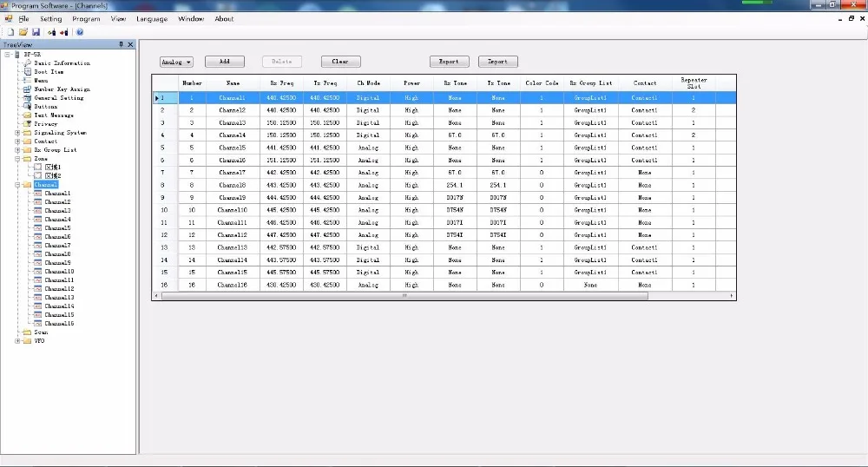Image resolution: width=868 pixels, height=467 pixels.
Task: Click the Channel1 digital channel icon
Action: coord(37,193)
